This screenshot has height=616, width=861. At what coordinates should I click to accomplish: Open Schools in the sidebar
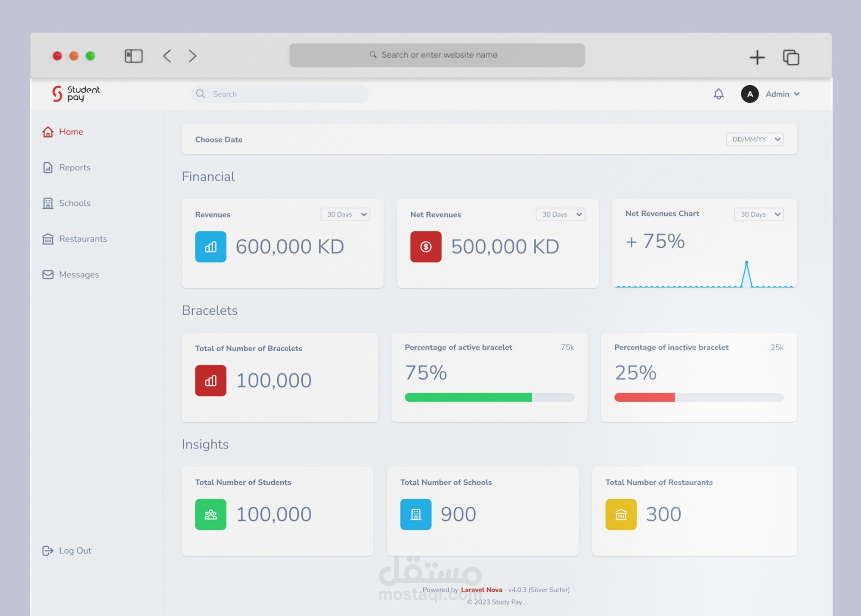point(74,203)
